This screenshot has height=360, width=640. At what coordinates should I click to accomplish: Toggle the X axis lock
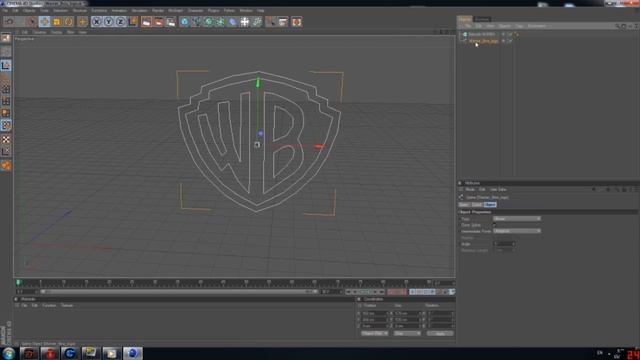pyautogui.click(x=96, y=21)
